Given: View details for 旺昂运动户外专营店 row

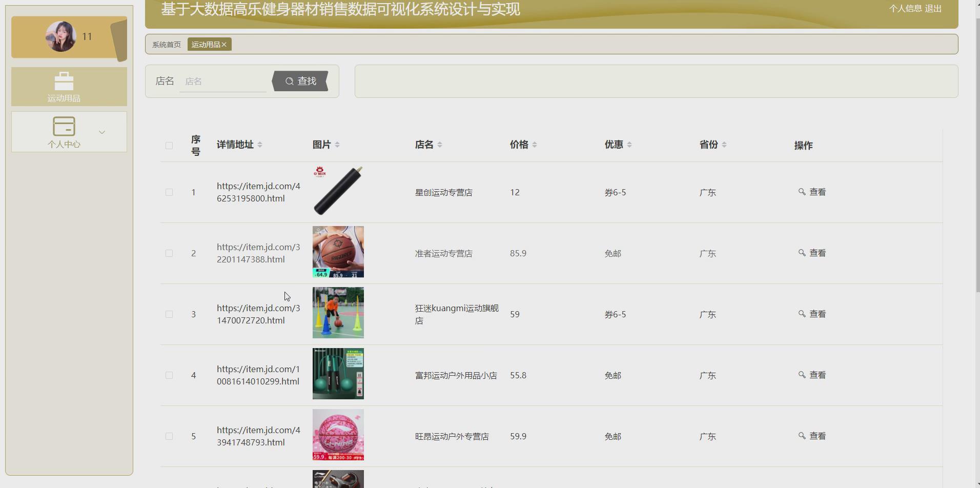Looking at the screenshot, I should click(812, 436).
